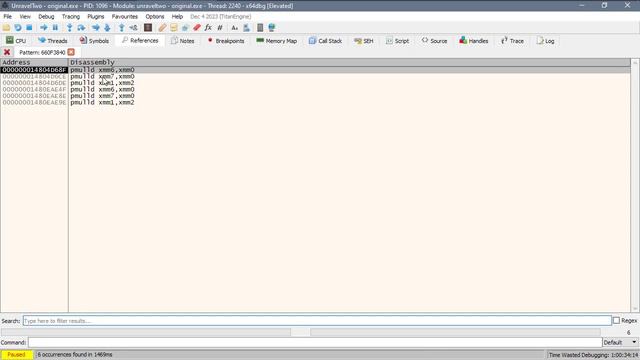Enable the Regex checkbox
This screenshot has width=640, height=360.
click(x=616, y=320)
